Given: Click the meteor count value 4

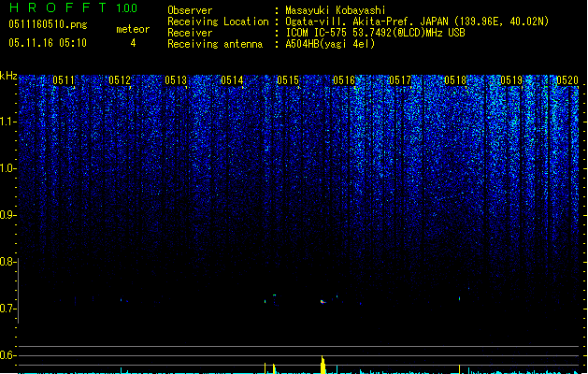Looking at the screenshot, I should click(x=133, y=43).
